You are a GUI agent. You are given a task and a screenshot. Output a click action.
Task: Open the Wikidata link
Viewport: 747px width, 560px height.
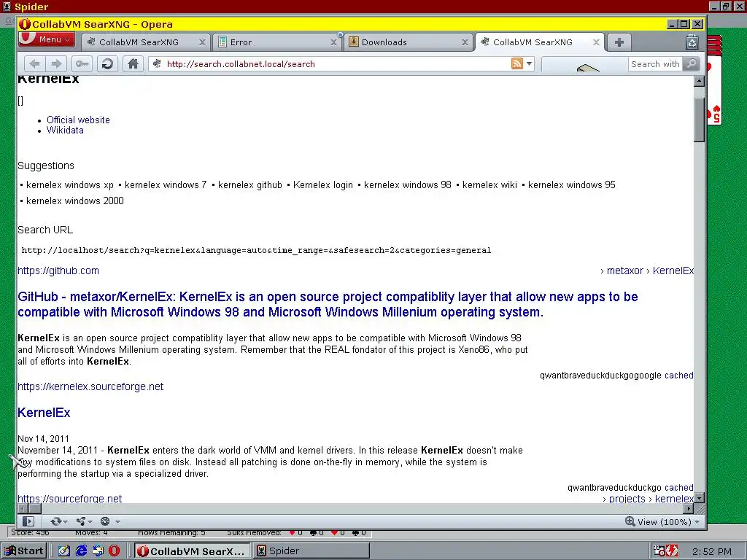point(65,131)
